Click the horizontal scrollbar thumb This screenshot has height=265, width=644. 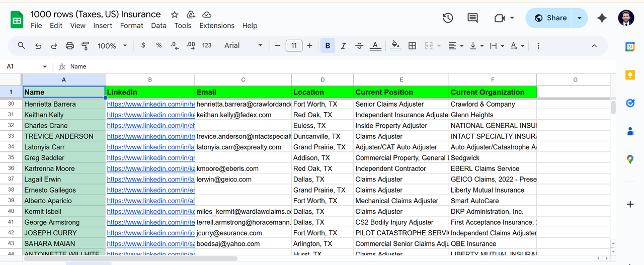click(x=130, y=258)
